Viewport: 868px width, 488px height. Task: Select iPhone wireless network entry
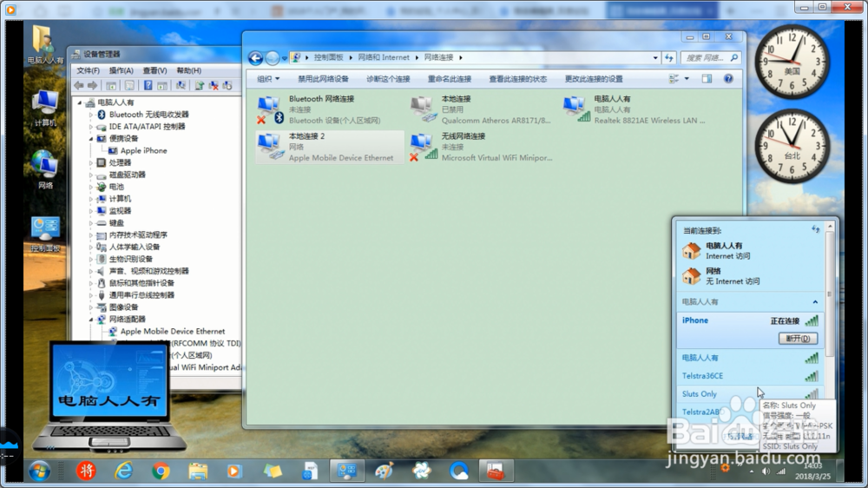tap(750, 331)
